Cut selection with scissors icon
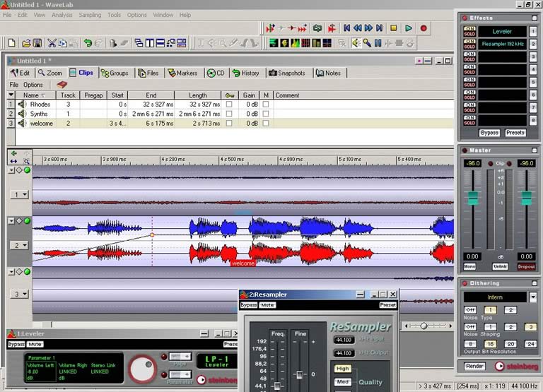 tap(52, 43)
